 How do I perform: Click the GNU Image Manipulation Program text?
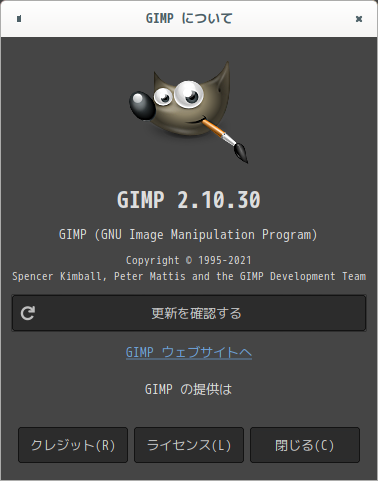tap(188, 235)
